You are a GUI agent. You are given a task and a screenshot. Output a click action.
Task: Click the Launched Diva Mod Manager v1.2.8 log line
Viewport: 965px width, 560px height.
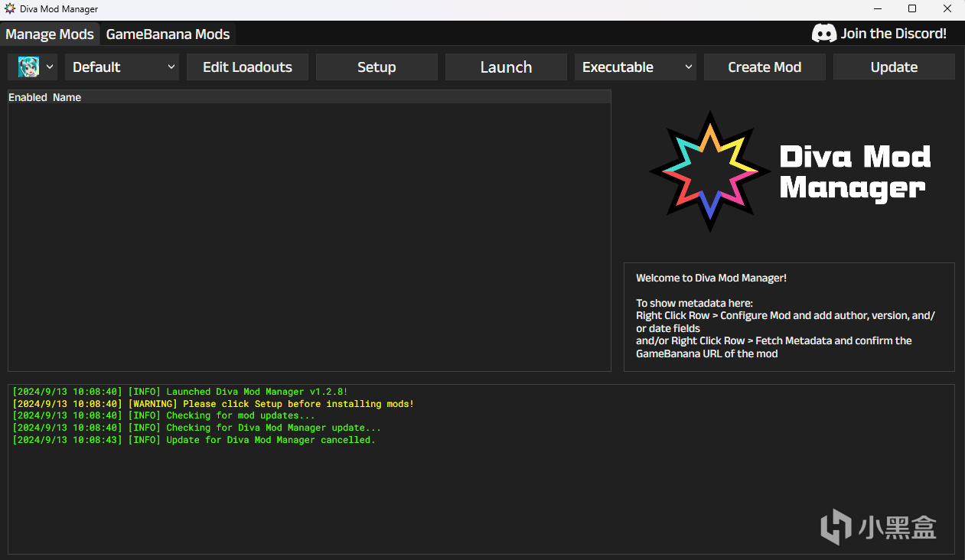click(x=180, y=392)
